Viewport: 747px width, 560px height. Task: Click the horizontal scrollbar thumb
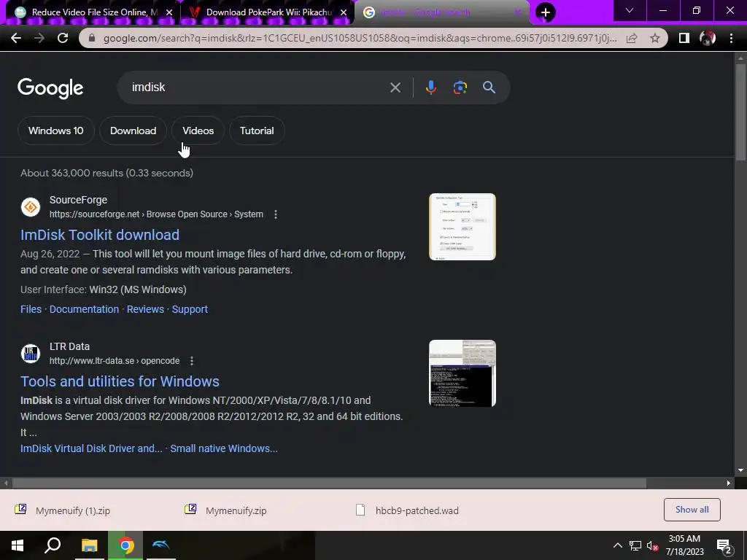click(329, 483)
